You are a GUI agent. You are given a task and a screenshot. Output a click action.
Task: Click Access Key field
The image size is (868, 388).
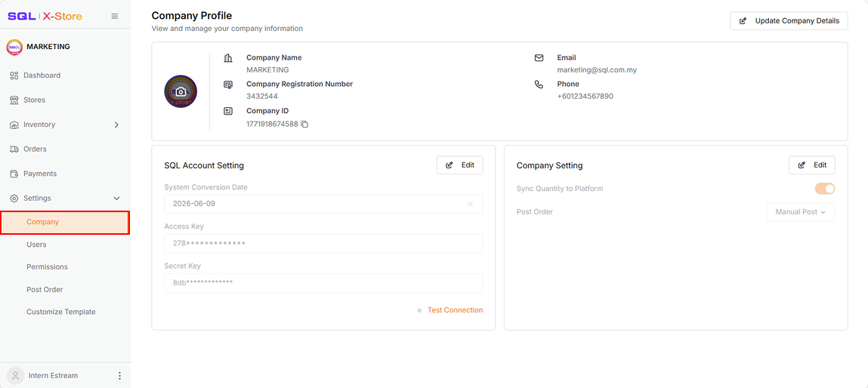pos(323,244)
